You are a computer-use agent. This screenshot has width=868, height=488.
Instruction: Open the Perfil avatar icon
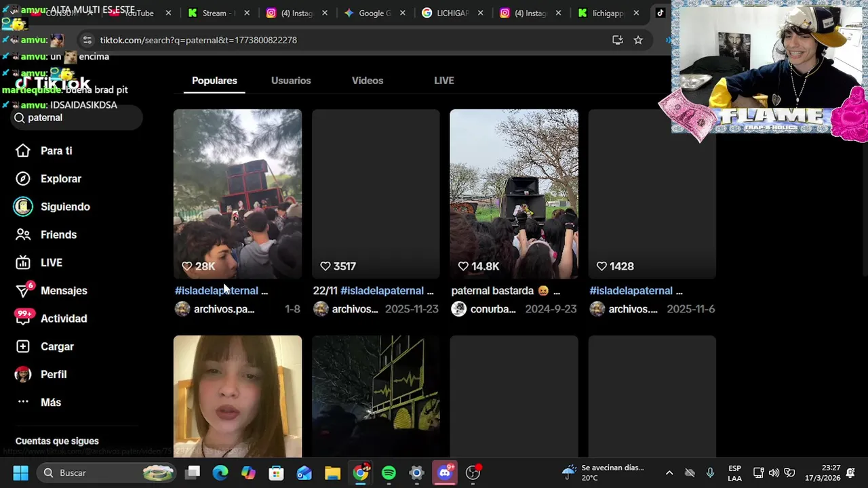23,374
